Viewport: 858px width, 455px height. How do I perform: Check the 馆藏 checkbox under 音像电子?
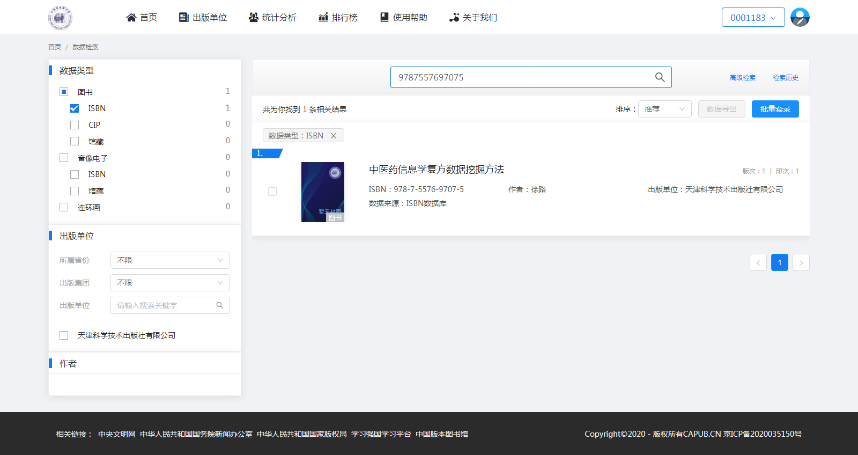74,190
